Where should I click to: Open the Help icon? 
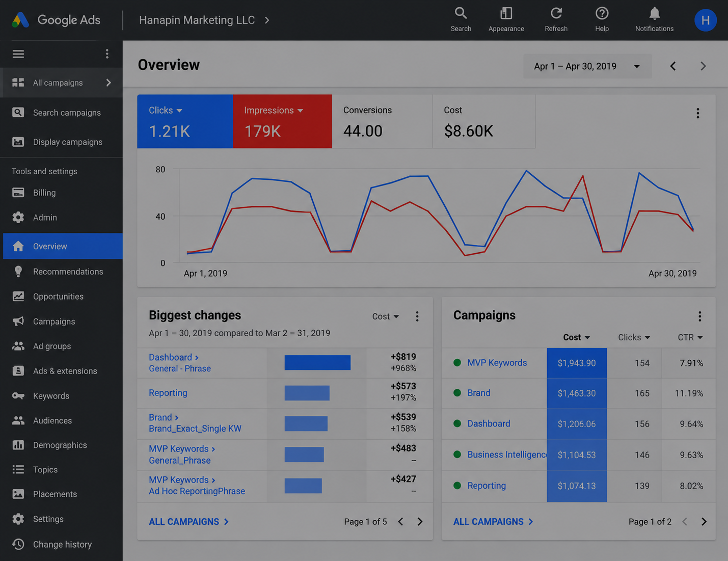(602, 19)
